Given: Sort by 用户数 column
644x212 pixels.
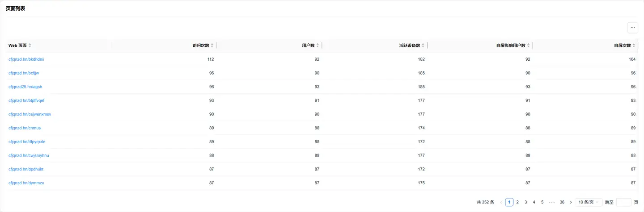Looking at the screenshot, I should [318, 46].
